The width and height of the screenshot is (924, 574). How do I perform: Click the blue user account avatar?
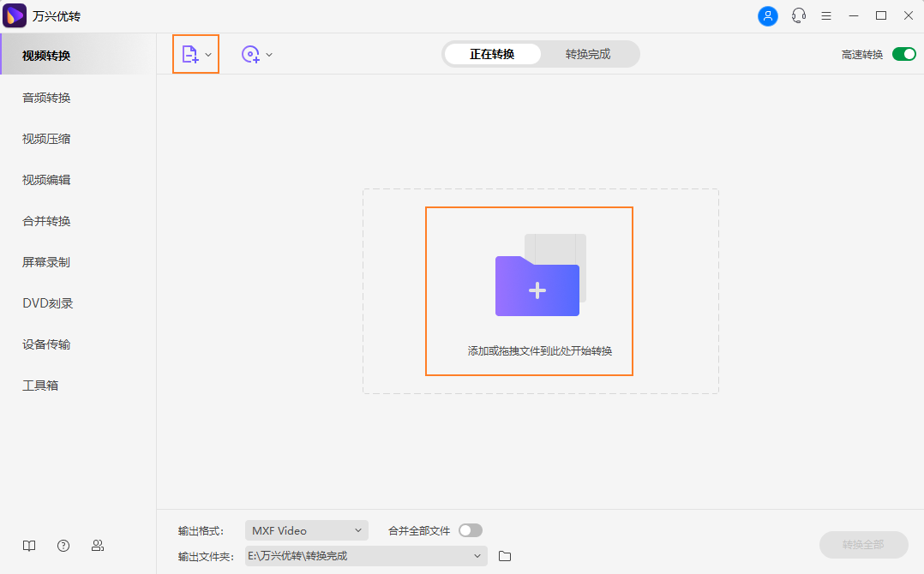(x=768, y=15)
